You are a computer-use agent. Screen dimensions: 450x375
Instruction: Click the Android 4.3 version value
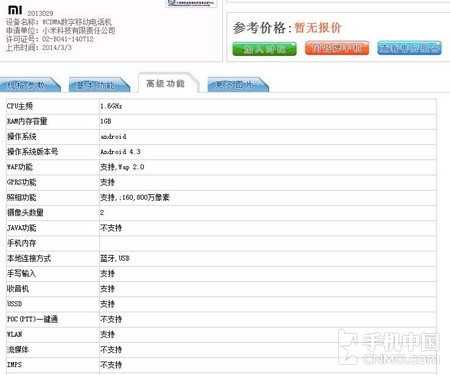click(120, 152)
